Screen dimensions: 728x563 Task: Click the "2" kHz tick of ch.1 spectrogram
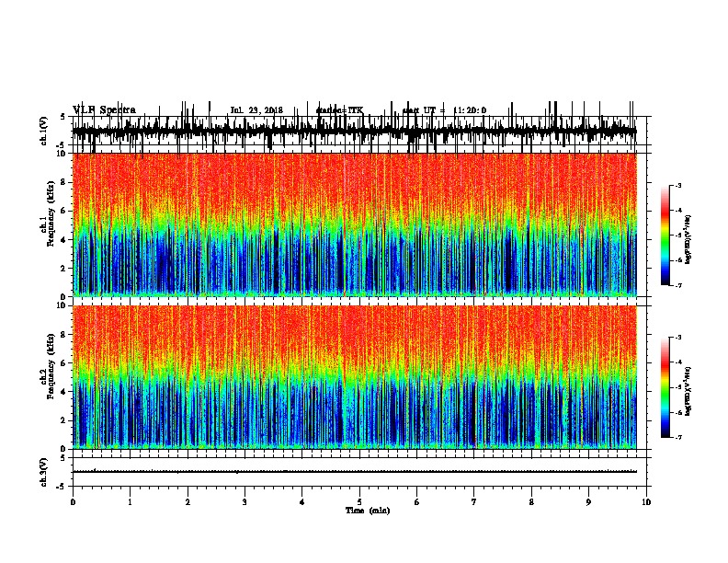pyautogui.click(x=64, y=269)
